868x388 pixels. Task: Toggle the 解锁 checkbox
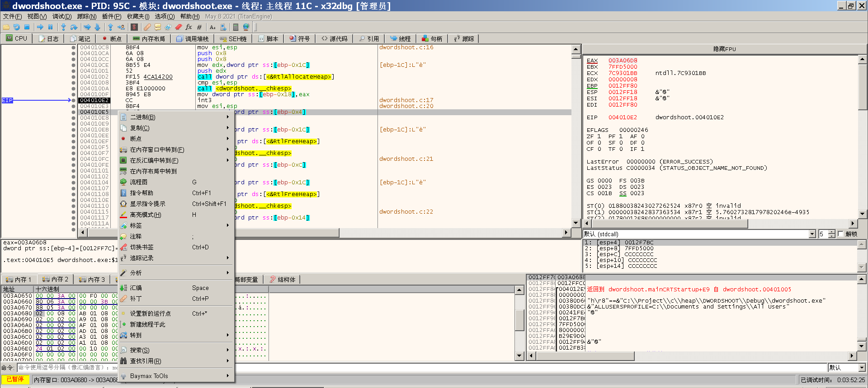(x=840, y=234)
